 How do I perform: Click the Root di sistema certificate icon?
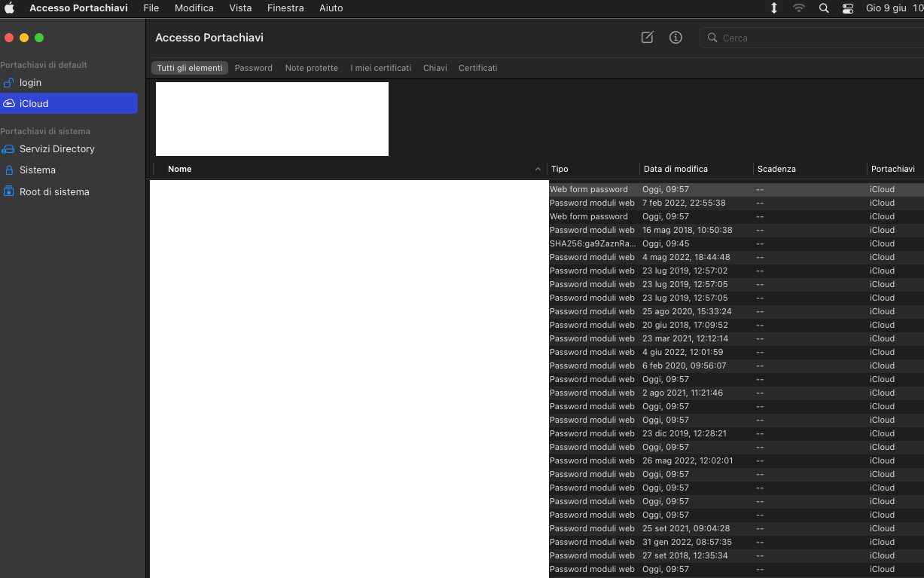[9, 191]
